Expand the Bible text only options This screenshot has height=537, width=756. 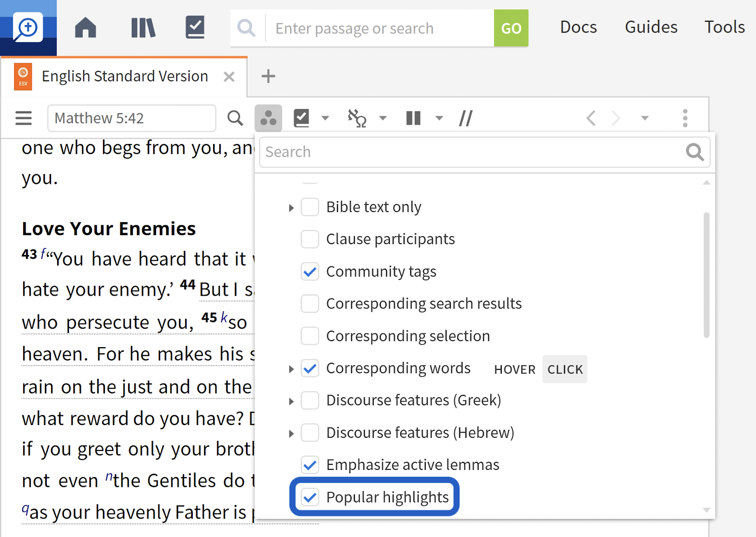291,208
